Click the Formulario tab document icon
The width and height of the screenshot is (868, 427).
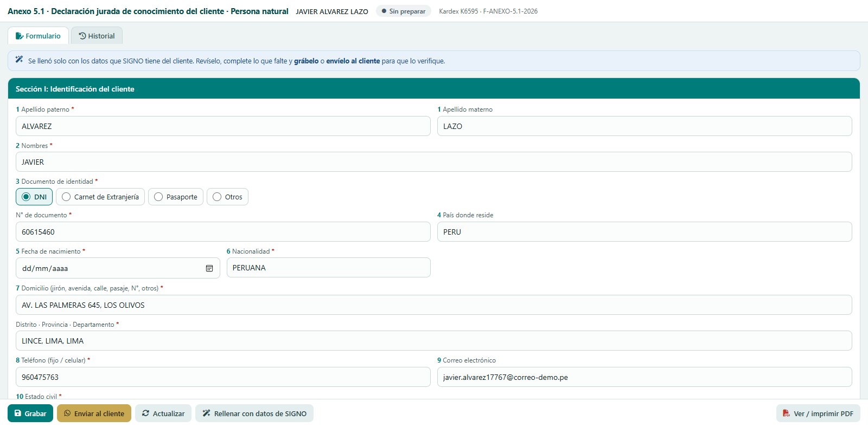click(x=19, y=36)
